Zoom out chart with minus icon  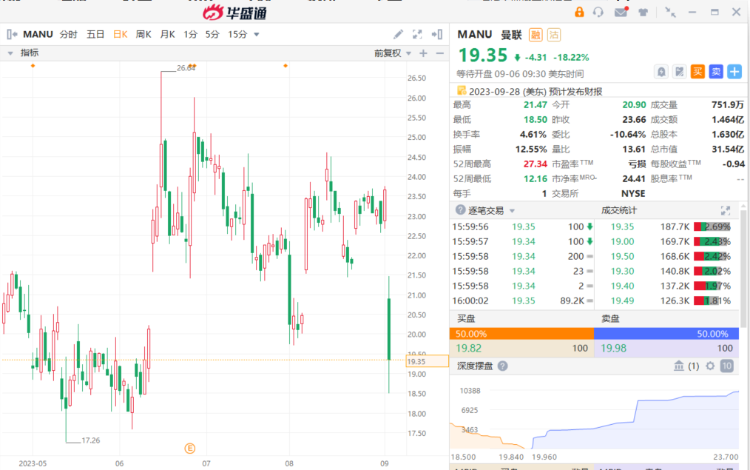pos(440,53)
